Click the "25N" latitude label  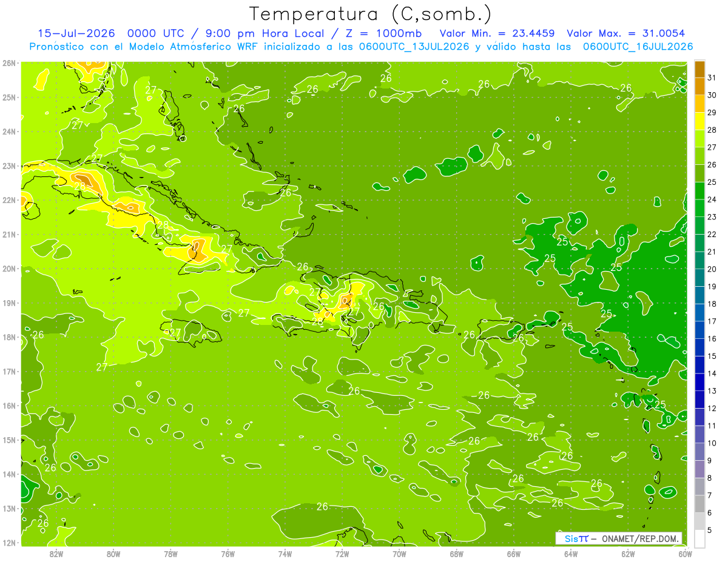(x=8, y=98)
